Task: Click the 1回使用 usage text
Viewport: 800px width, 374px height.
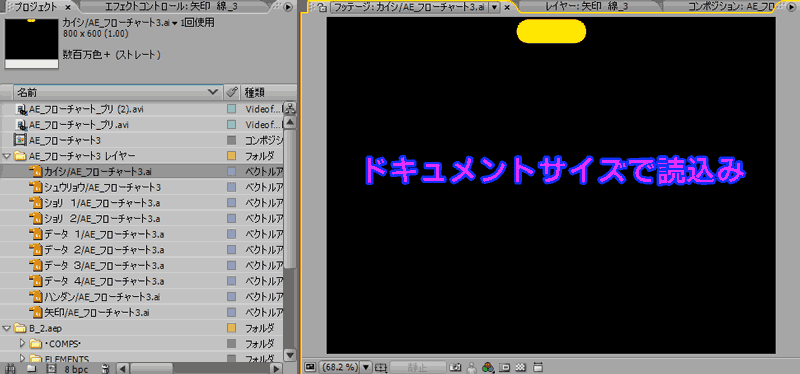Action: [197, 23]
